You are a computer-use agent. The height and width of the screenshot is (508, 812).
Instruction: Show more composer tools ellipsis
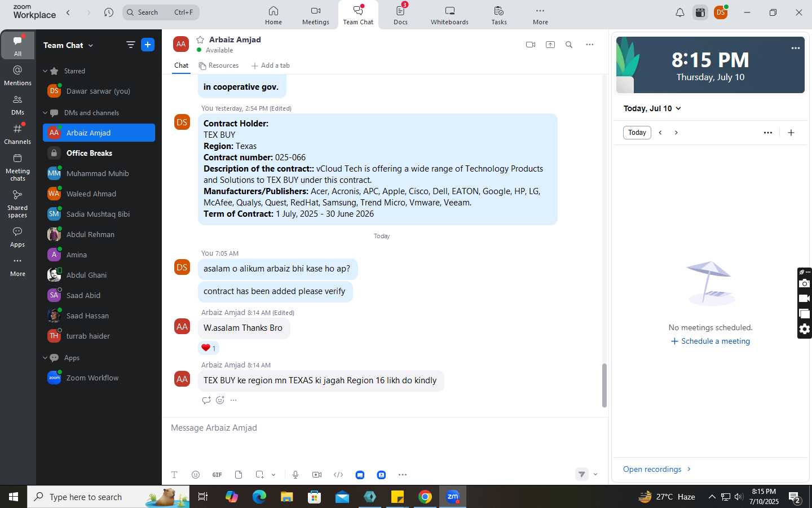[403, 475]
